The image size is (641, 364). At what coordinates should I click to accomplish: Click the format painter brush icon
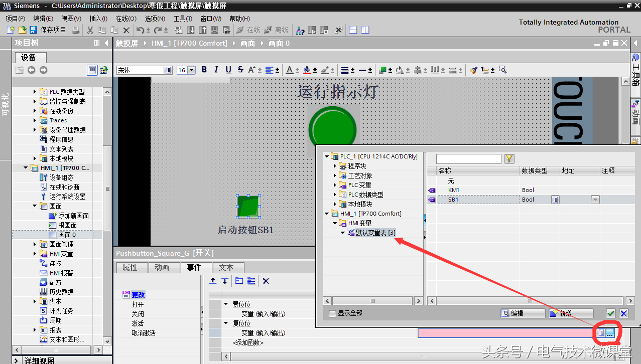pos(473,70)
